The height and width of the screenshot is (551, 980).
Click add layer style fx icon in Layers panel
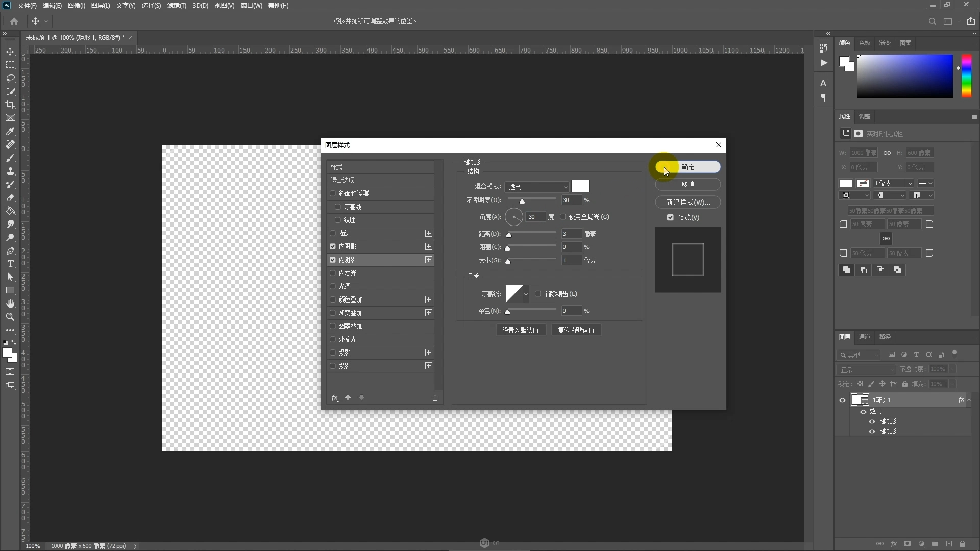click(x=894, y=544)
